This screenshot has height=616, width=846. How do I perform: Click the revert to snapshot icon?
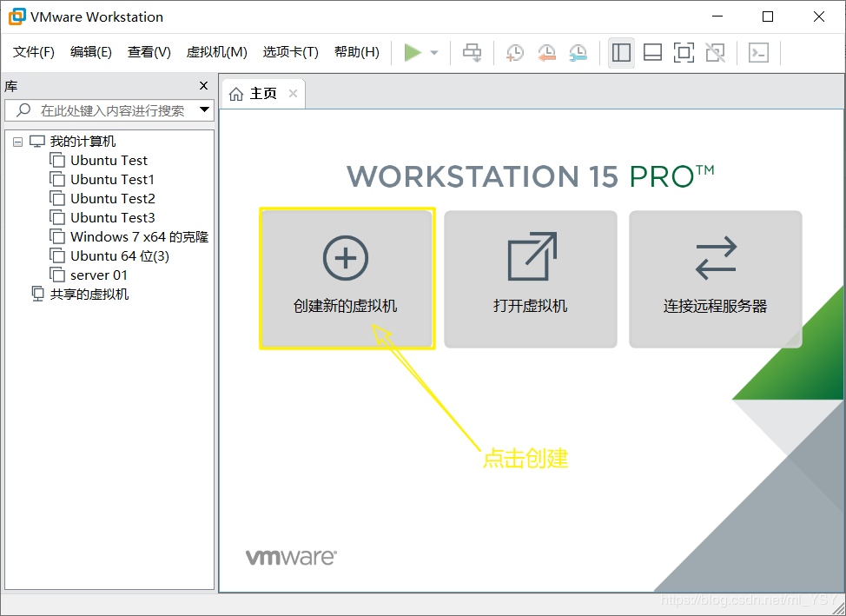click(546, 53)
